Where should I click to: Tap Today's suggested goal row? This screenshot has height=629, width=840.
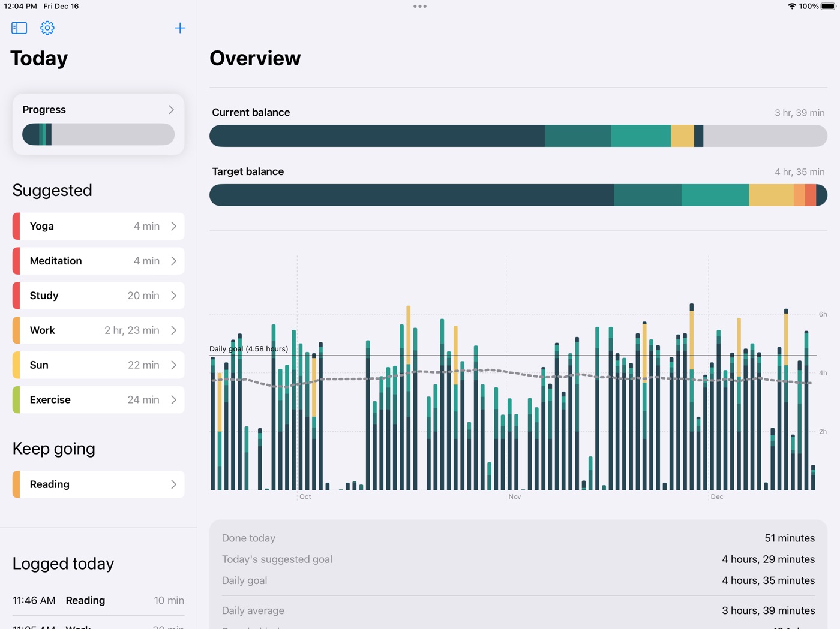click(518, 559)
